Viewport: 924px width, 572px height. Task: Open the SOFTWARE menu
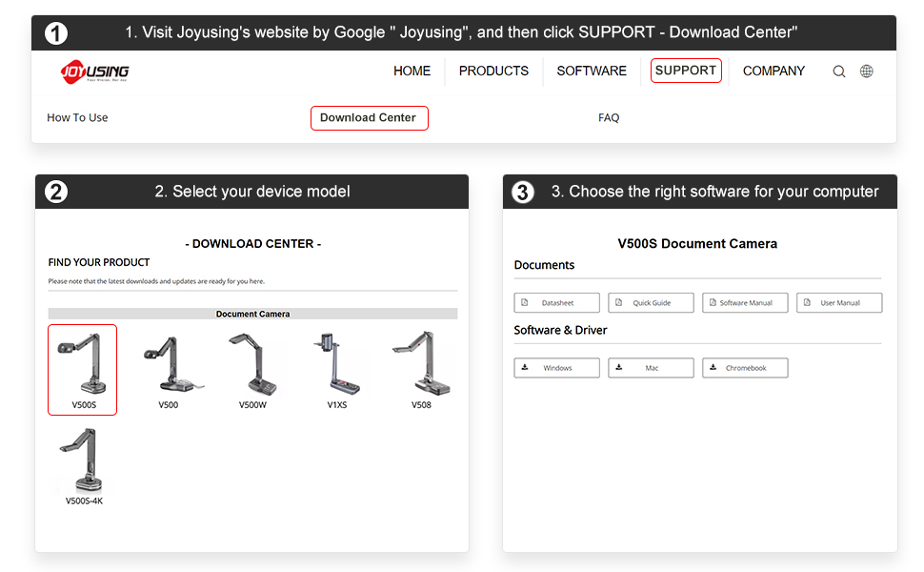point(592,71)
